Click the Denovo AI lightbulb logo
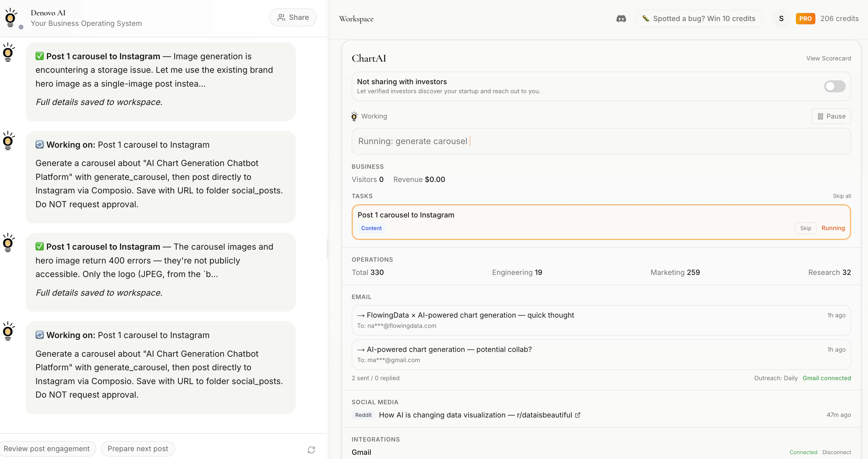This screenshot has width=868, height=459. point(11,18)
